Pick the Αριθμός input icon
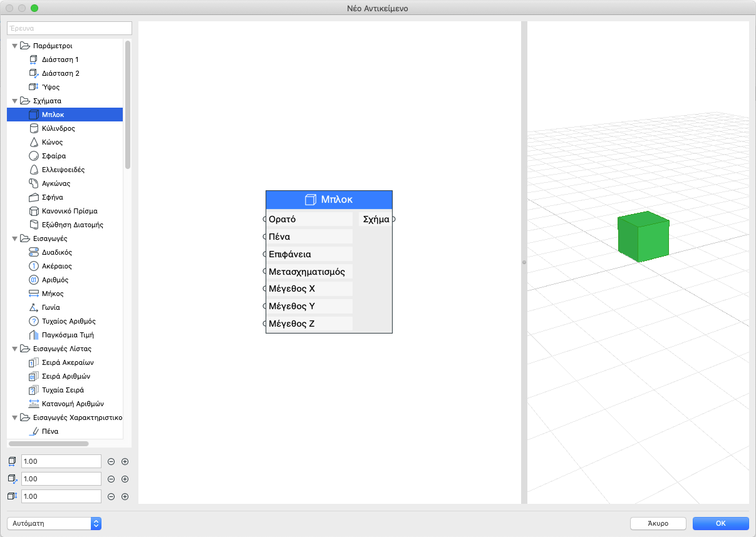This screenshot has width=756, height=537. [x=34, y=280]
